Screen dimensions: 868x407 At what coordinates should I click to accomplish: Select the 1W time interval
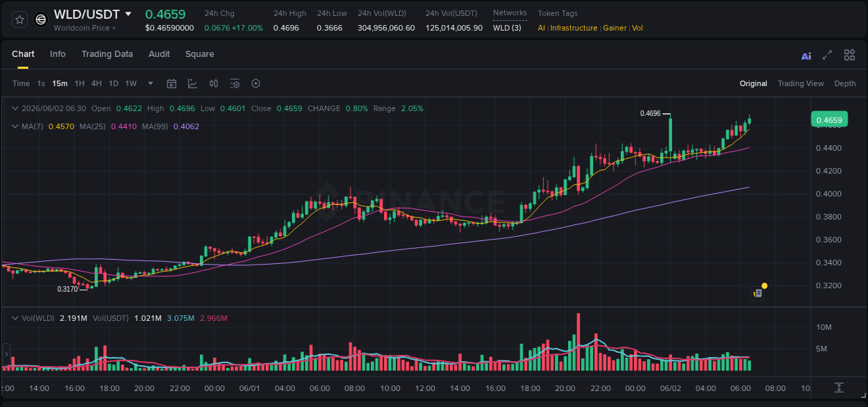tap(131, 83)
